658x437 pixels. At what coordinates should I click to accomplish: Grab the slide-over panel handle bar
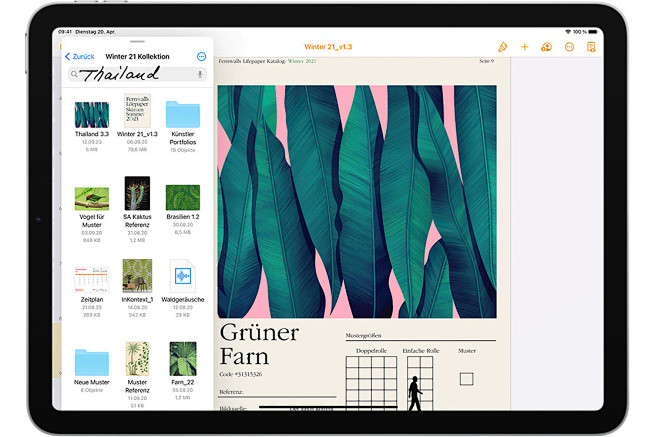[x=135, y=42]
